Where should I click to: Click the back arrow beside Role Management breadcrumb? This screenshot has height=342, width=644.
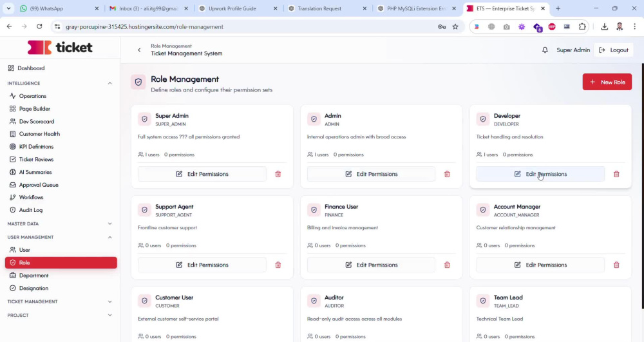[139, 50]
